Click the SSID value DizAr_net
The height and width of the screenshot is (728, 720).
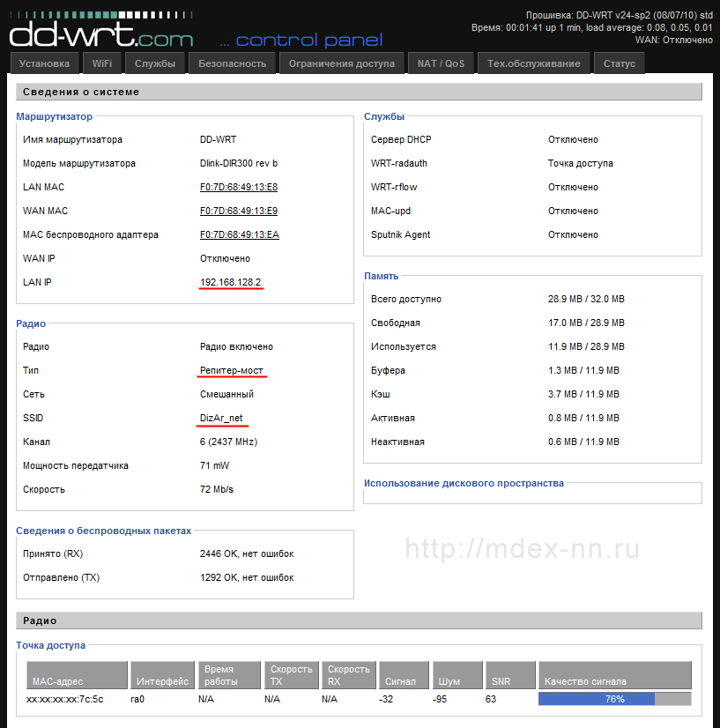[x=221, y=418]
